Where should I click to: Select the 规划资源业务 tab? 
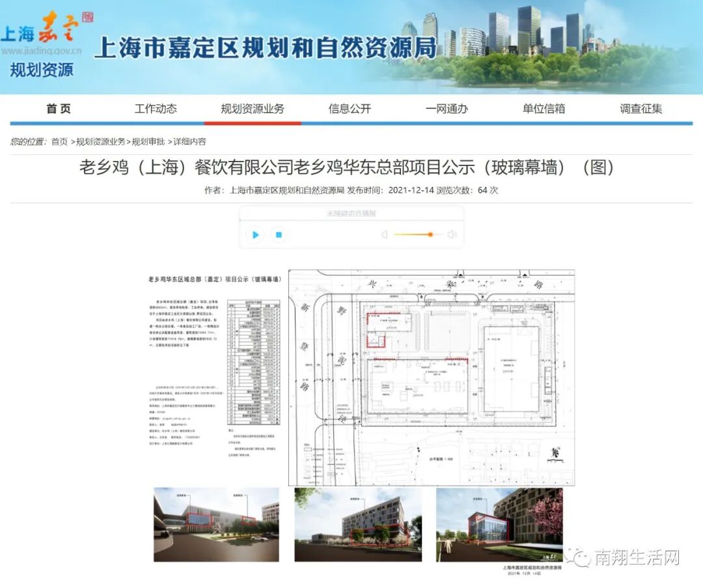(253, 109)
